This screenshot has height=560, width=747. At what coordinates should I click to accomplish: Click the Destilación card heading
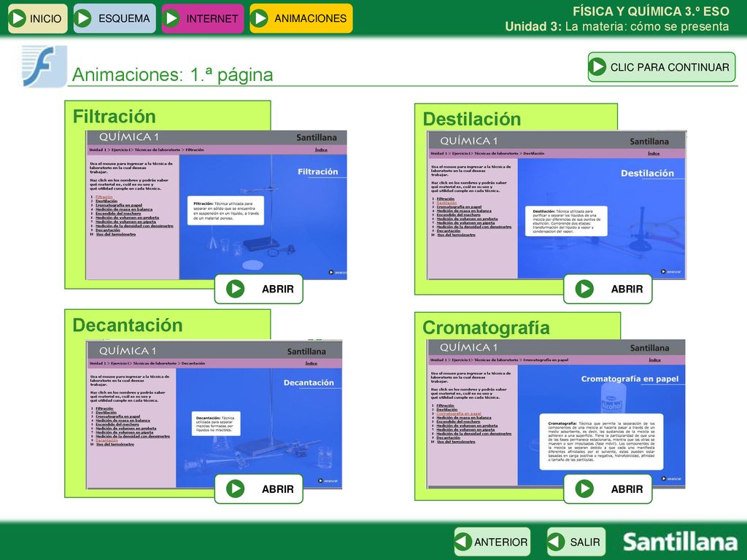(472, 119)
